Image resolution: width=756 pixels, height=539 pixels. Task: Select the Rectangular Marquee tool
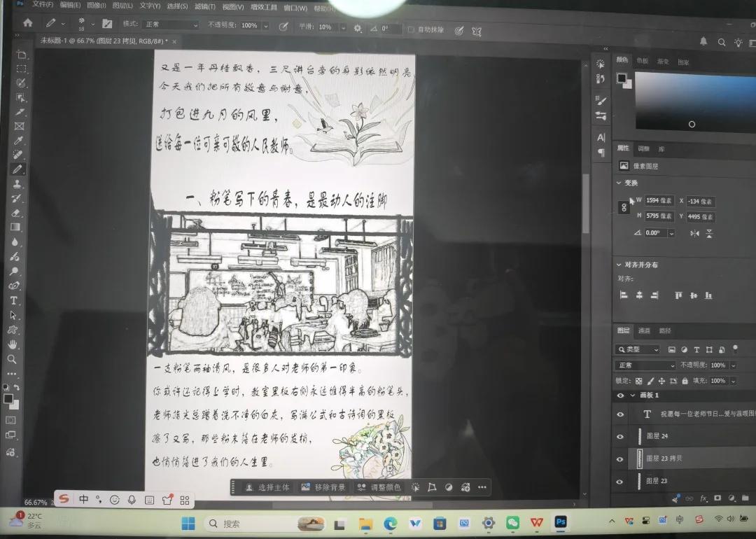(21, 69)
